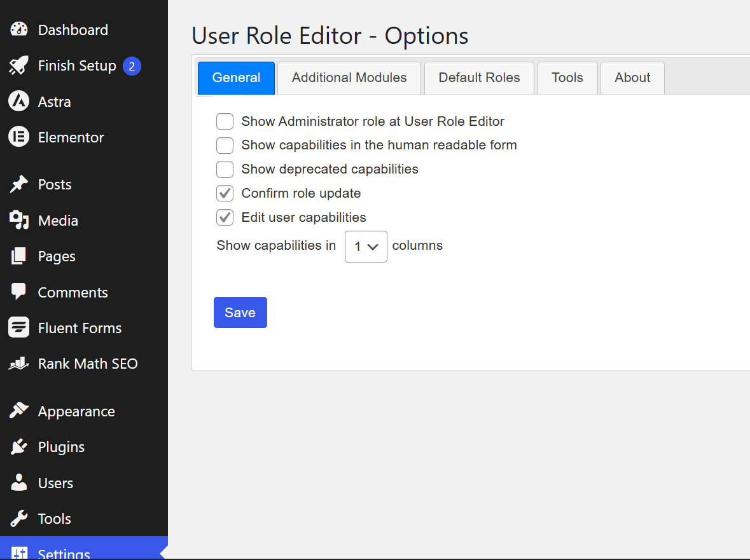Disable the Edit user capabilities checkbox
Viewport: 750px width, 560px height.
pyautogui.click(x=225, y=217)
